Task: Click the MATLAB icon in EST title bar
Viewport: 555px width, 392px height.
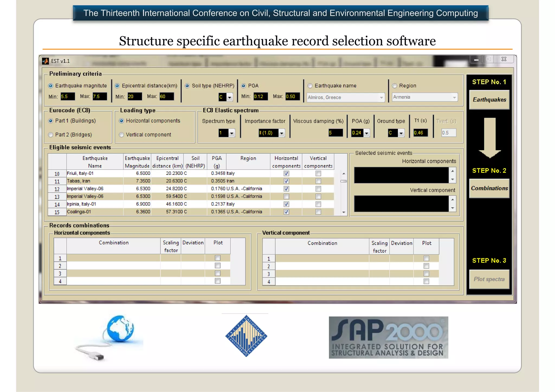Action: point(46,61)
